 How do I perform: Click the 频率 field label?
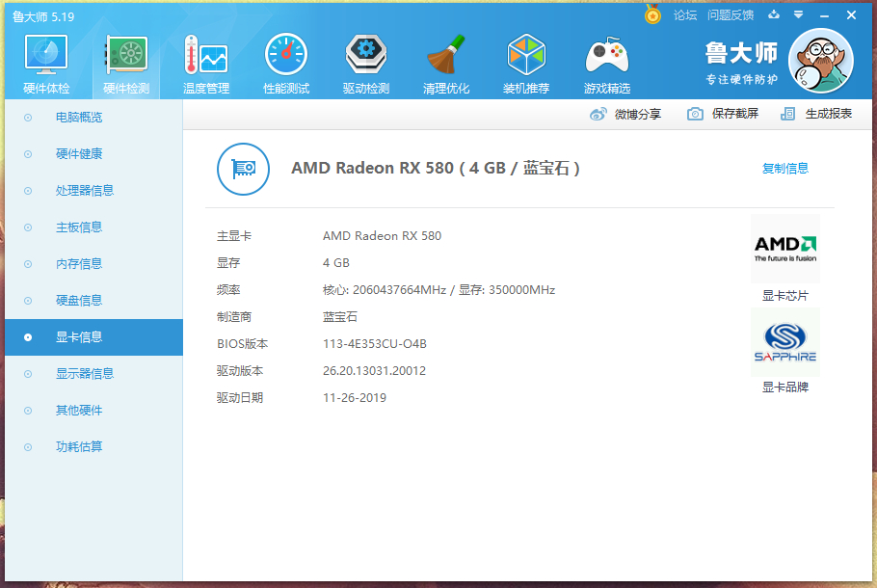coord(228,290)
